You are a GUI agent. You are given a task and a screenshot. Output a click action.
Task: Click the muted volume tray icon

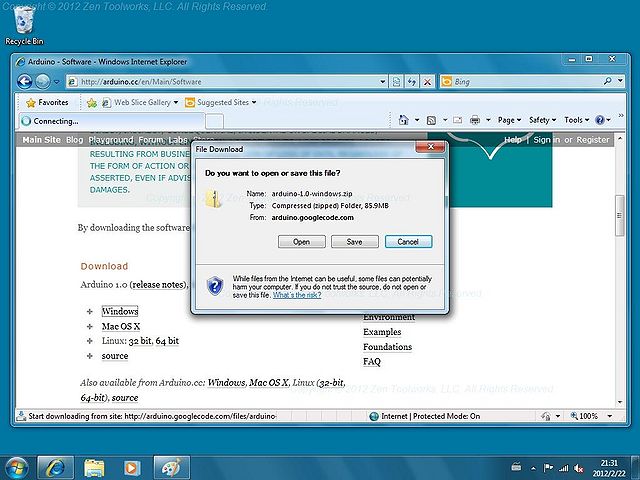point(578,468)
